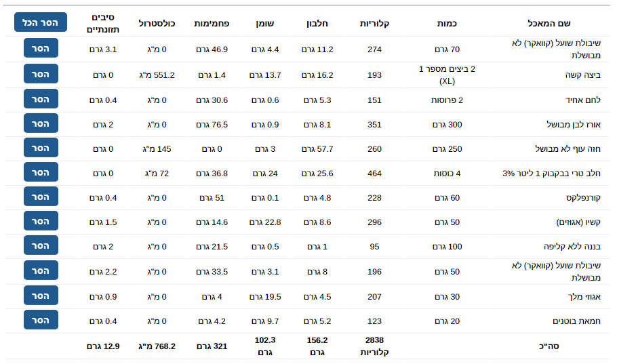Click the חלבון column header

pos(317,23)
